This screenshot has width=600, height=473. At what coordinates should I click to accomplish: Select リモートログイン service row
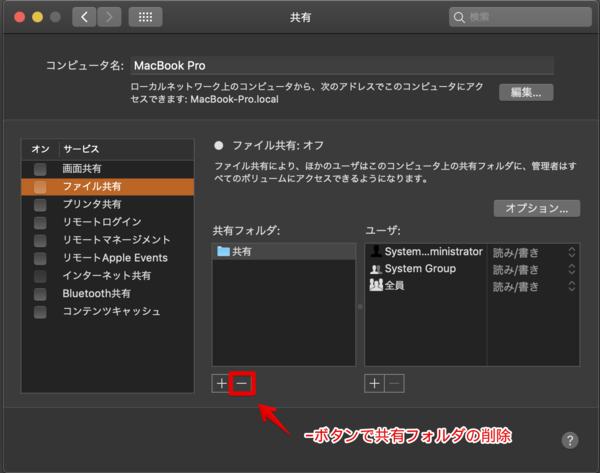pos(108,222)
